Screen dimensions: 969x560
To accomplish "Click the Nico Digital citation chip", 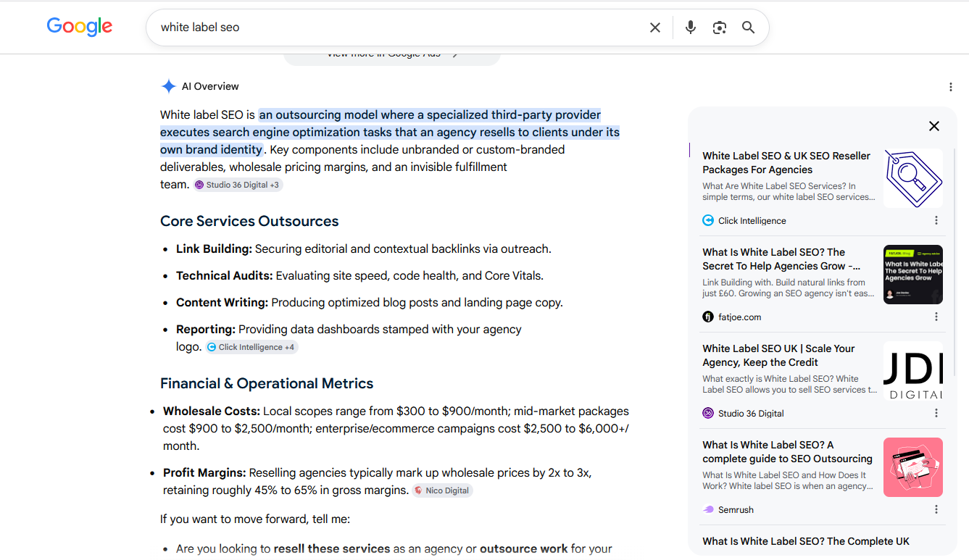I will pyautogui.click(x=442, y=490).
